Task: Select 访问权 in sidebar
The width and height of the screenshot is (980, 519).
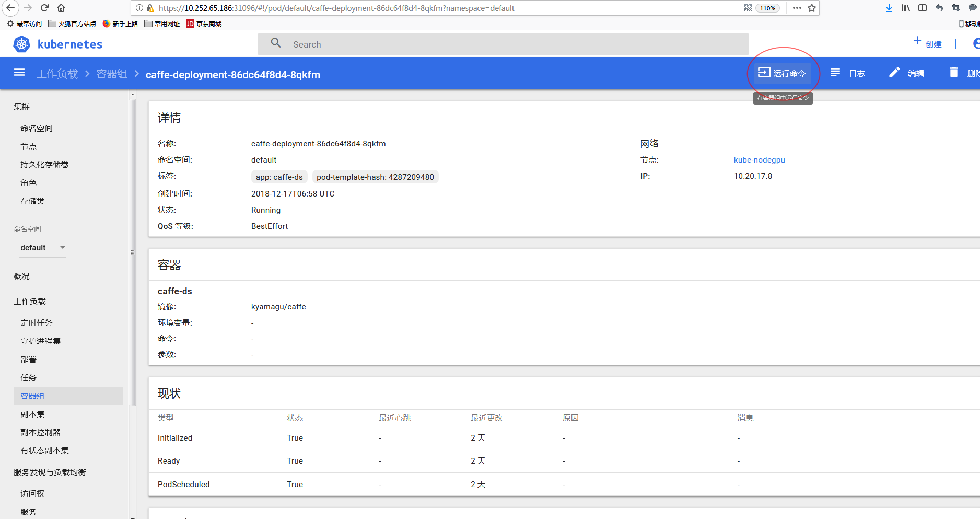Action: [x=32, y=493]
